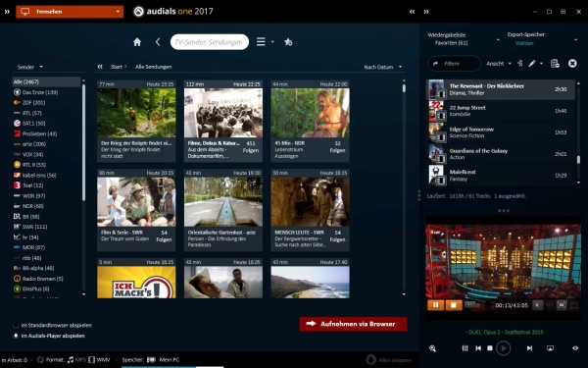This screenshot has width=588, height=368.
Task: Click the WMV film format icon
Action: [x=91, y=360]
